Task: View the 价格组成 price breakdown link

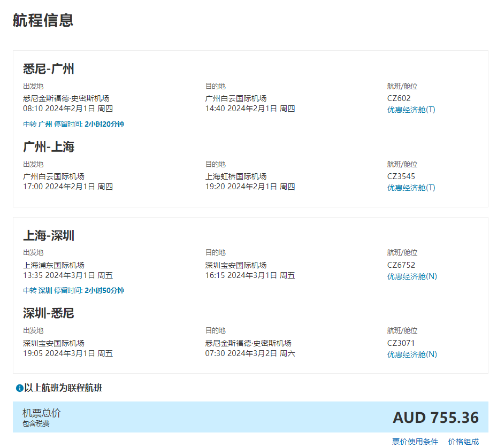Action: click(463, 442)
